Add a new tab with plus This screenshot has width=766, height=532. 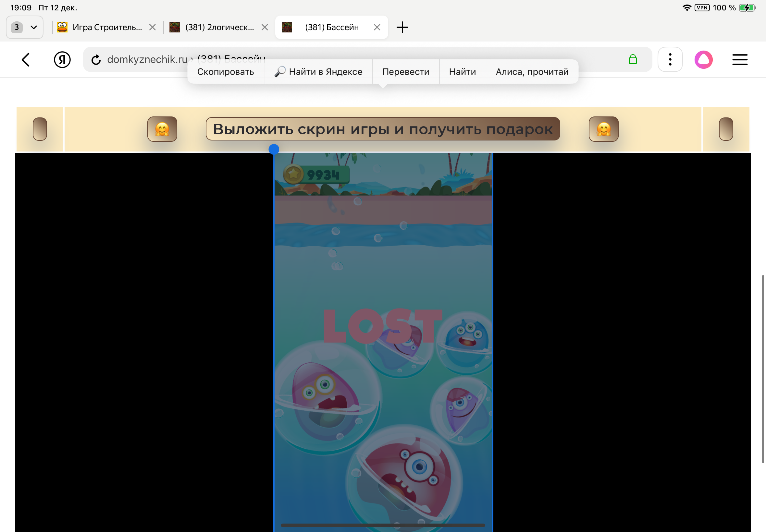[x=402, y=27]
